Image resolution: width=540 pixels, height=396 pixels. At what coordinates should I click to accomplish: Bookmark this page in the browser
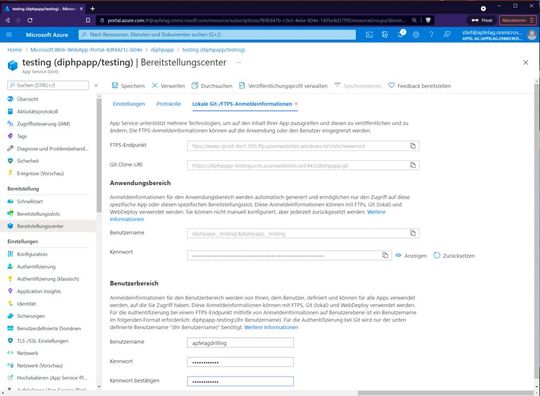[88, 20]
